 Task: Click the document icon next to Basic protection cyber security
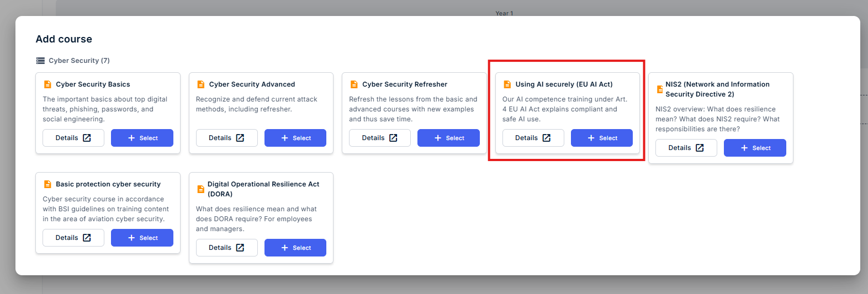47,184
